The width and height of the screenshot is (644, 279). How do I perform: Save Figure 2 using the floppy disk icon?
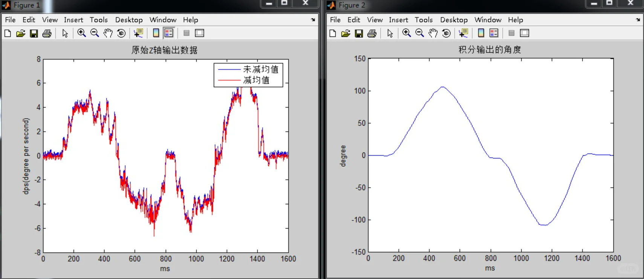[359, 33]
